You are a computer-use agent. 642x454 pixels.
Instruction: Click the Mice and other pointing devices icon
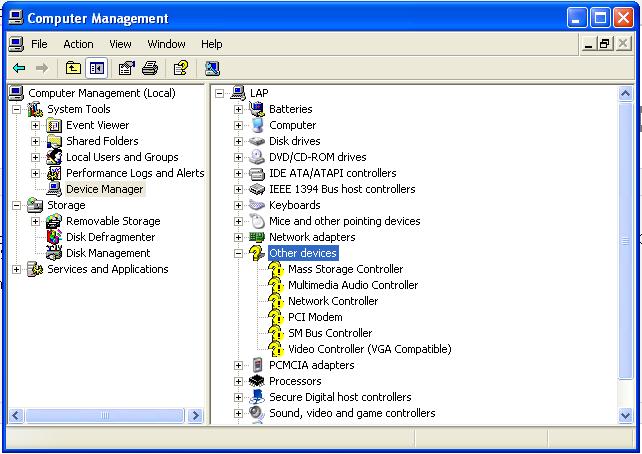coord(257,221)
